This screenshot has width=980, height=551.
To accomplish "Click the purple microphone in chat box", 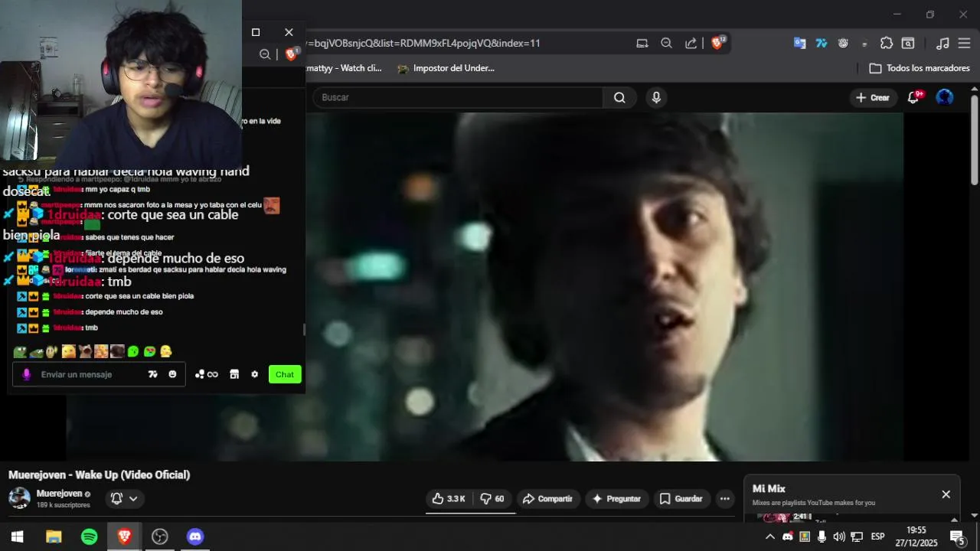I will (27, 374).
